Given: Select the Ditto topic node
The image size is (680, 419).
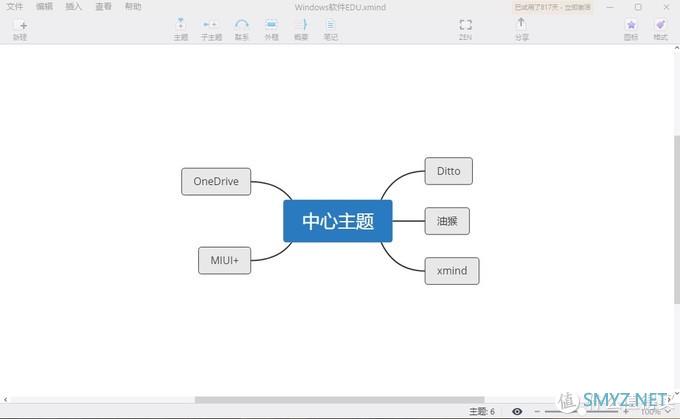Looking at the screenshot, I should click(448, 171).
